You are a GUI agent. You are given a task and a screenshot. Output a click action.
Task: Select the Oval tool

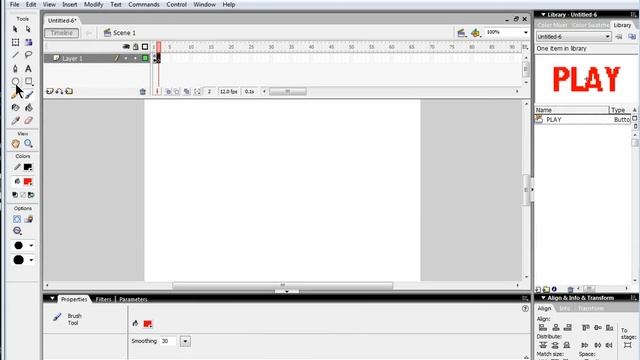pyautogui.click(x=15, y=81)
